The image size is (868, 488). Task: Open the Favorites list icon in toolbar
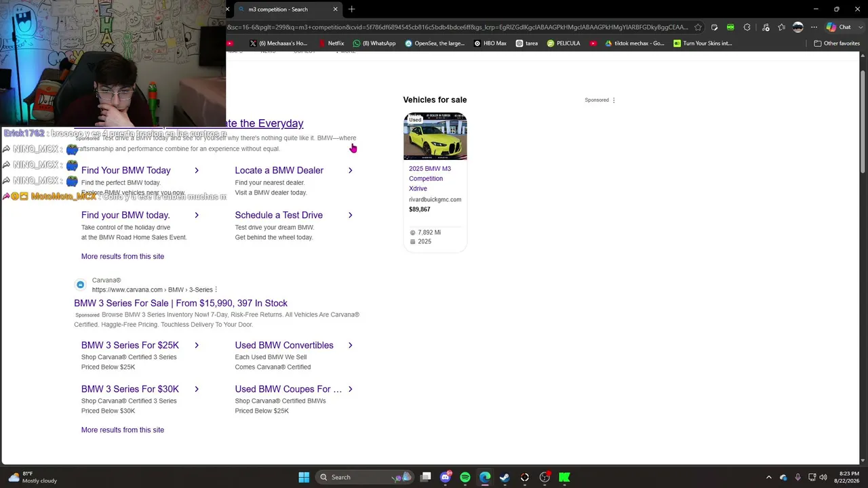[782, 27]
